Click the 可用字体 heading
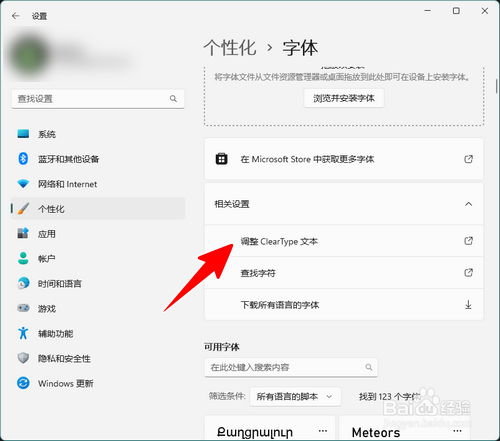 point(222,347)
